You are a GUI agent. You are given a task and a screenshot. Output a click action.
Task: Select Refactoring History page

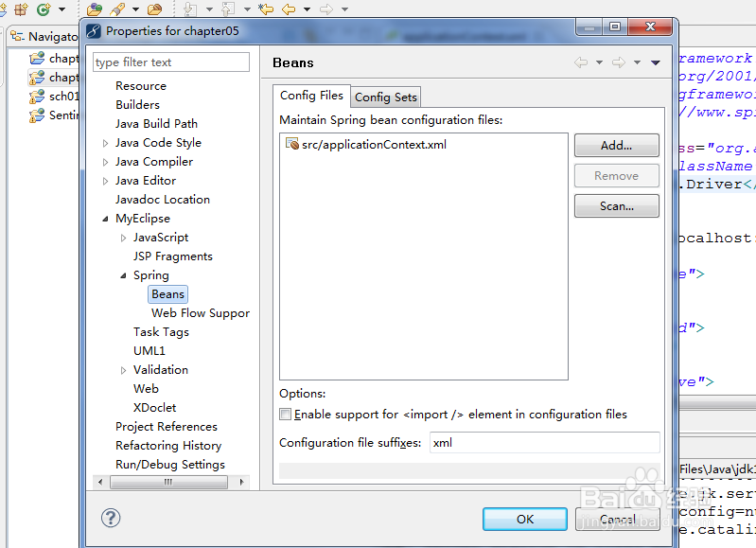[168, 446]
